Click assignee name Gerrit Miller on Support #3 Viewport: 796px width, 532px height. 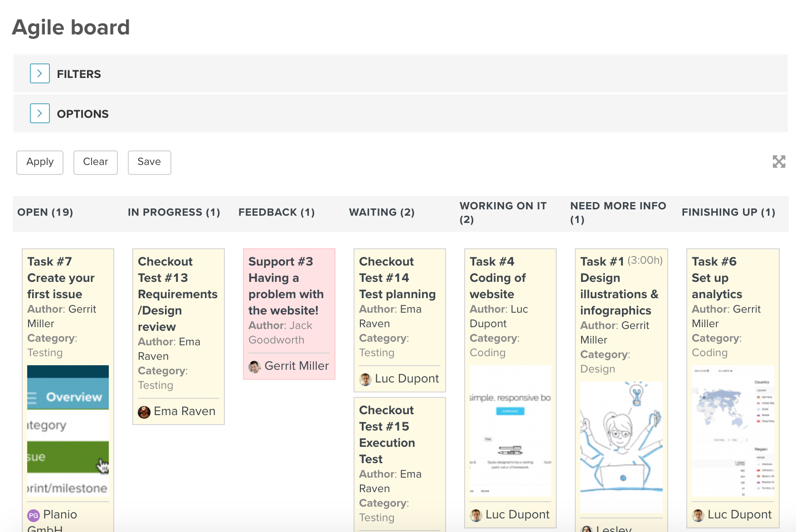pos(296,366)
